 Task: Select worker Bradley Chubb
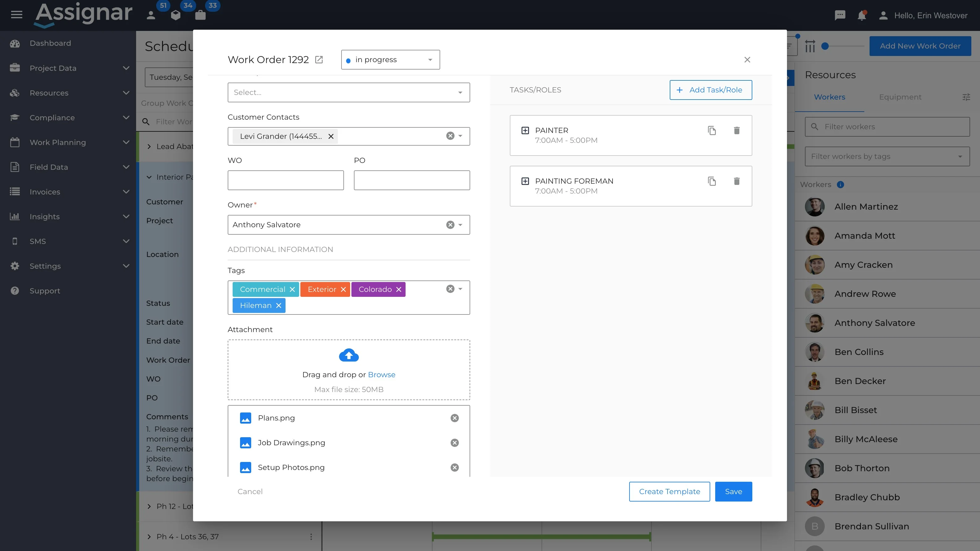pyautogui.click(x=887, y=498)
